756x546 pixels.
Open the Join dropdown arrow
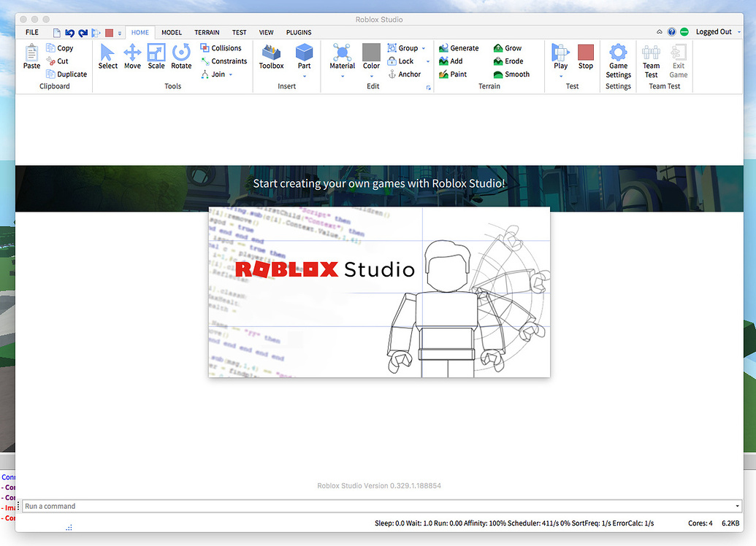tap(231, 74)
